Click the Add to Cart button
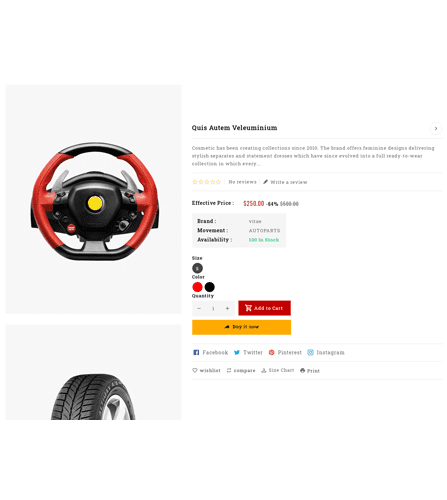The height and width of the screenshot is (500, 447). point(264,308)
